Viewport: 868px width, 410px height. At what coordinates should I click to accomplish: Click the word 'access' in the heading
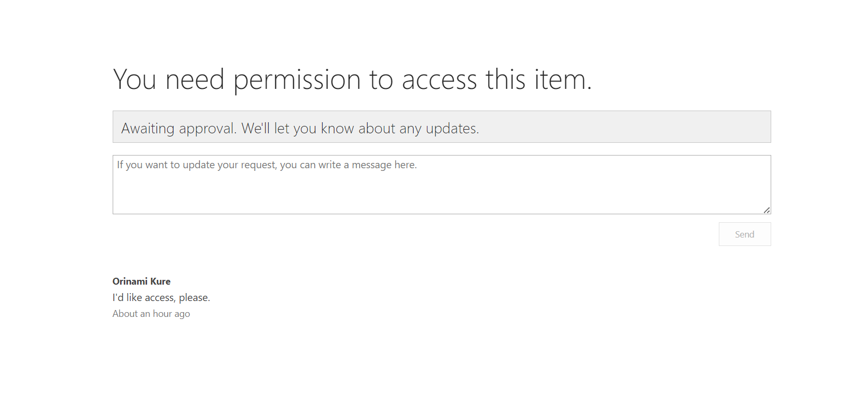tap(439, 80)
